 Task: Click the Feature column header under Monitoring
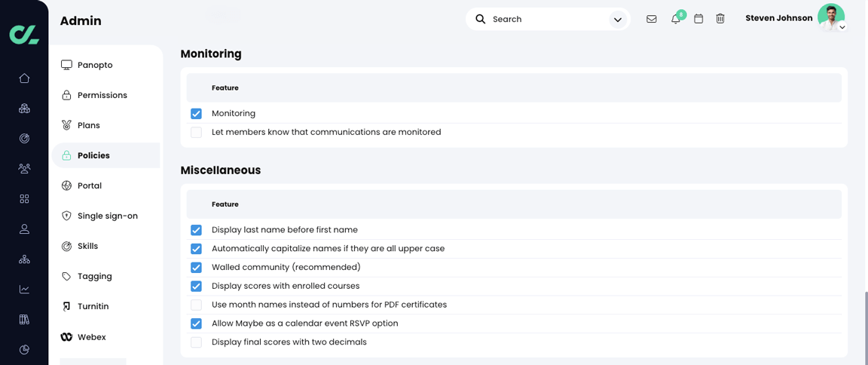pos(225,88)
